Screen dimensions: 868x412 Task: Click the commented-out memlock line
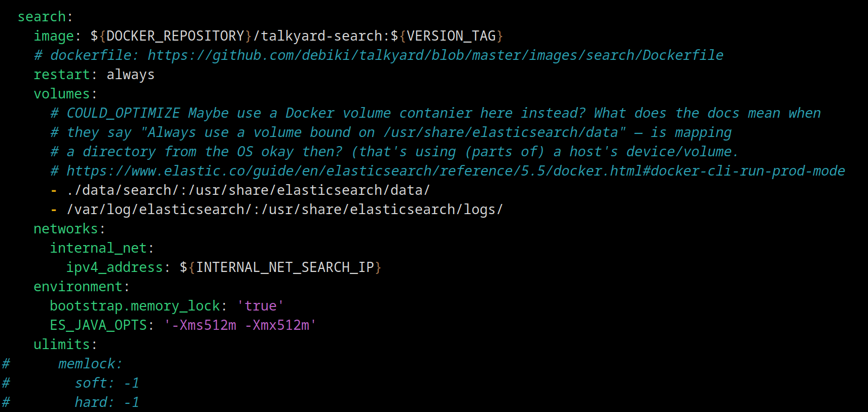[62, 364]
